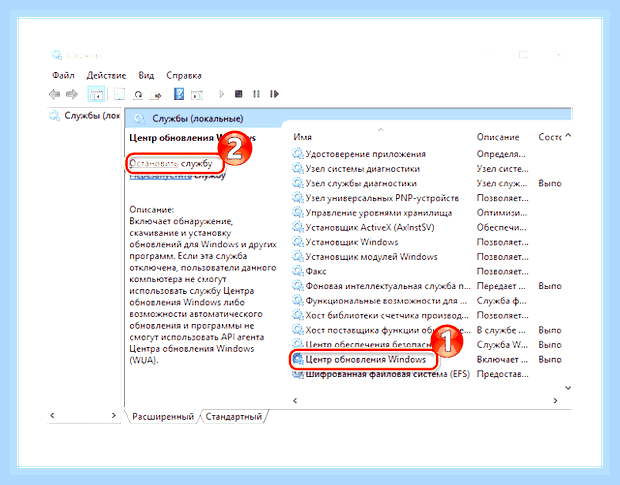Image resolution: width=620 pixels, height=485 pixels.
Task: Select Фоновая интеллектуальная служба п... row
Action: (427, 286)
